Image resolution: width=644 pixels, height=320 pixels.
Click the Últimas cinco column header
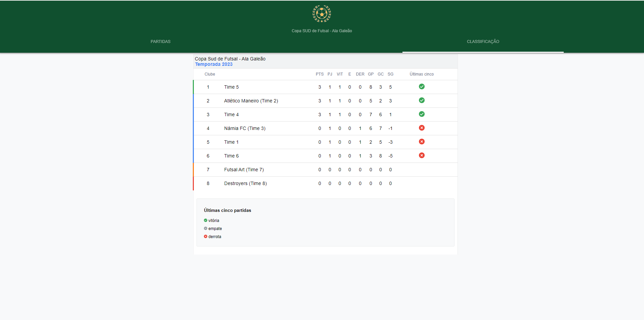(x=421, y=74)
